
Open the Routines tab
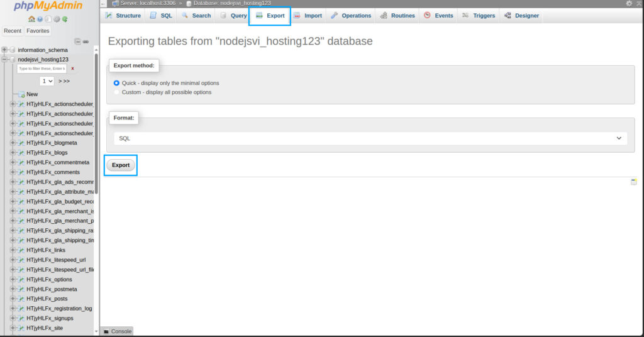pos(397,16)
